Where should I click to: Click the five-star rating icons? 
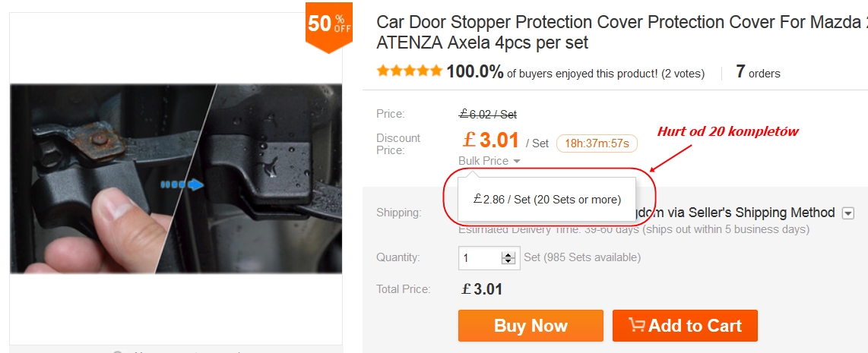pos(409,71)
